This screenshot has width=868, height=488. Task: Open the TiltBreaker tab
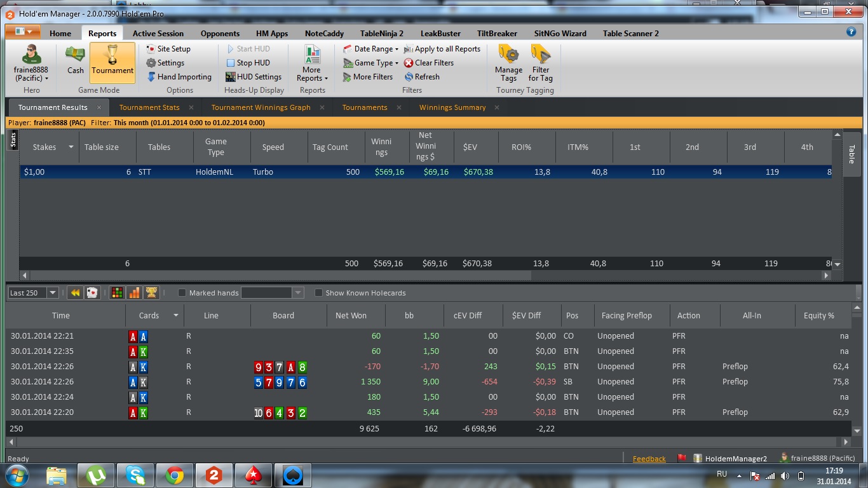pos(496,34)
